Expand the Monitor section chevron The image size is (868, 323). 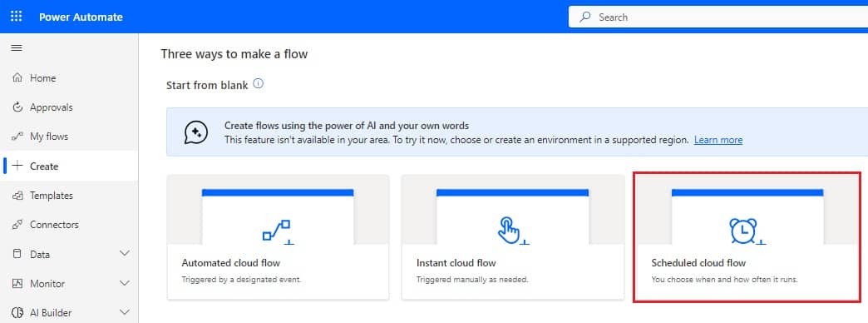coord(125,283)
